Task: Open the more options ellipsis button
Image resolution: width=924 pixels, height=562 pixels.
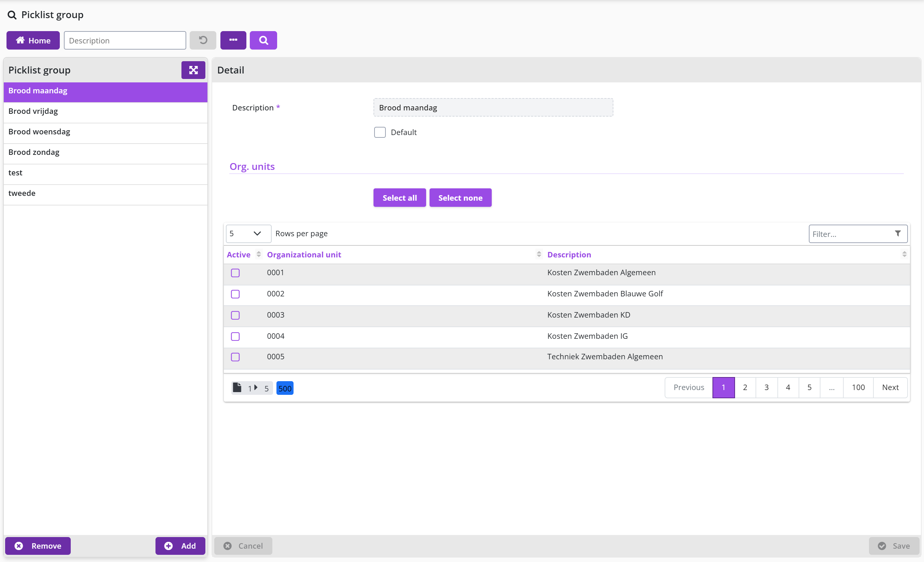Action: point(233,40)
